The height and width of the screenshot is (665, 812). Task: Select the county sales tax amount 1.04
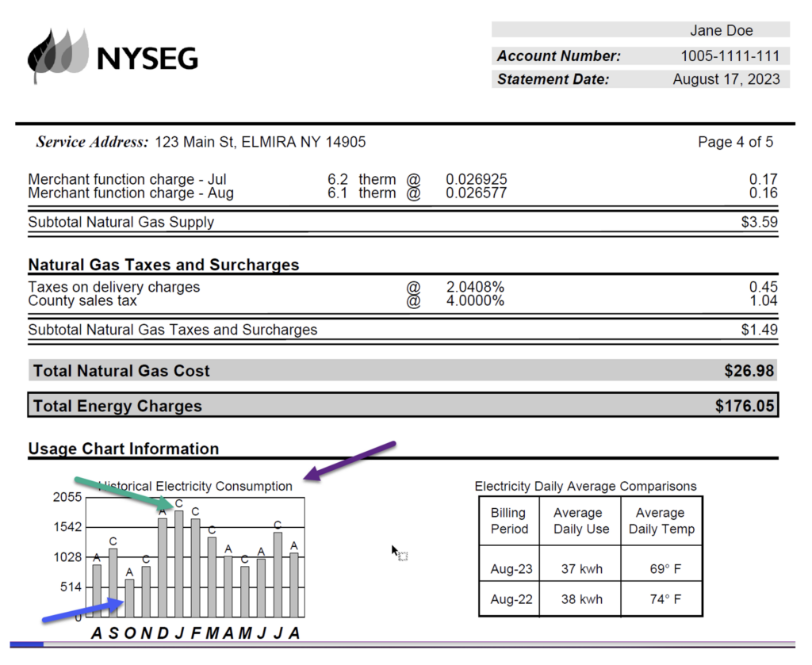pos(763,300)
